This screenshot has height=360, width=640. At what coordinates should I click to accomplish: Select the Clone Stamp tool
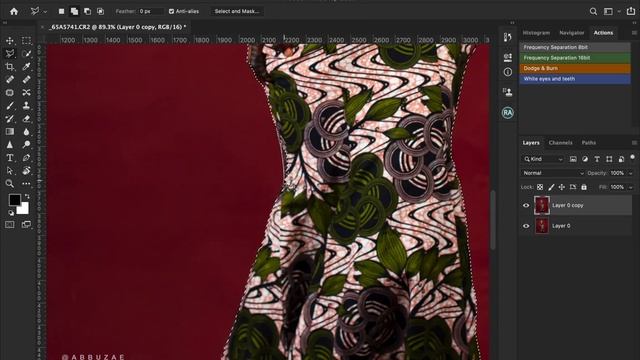coord(27,106)
